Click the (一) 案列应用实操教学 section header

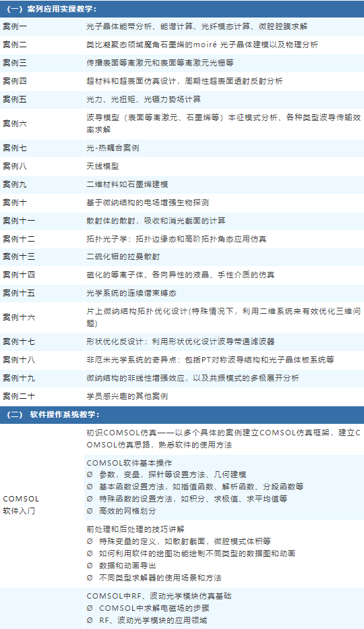(182, 9)
